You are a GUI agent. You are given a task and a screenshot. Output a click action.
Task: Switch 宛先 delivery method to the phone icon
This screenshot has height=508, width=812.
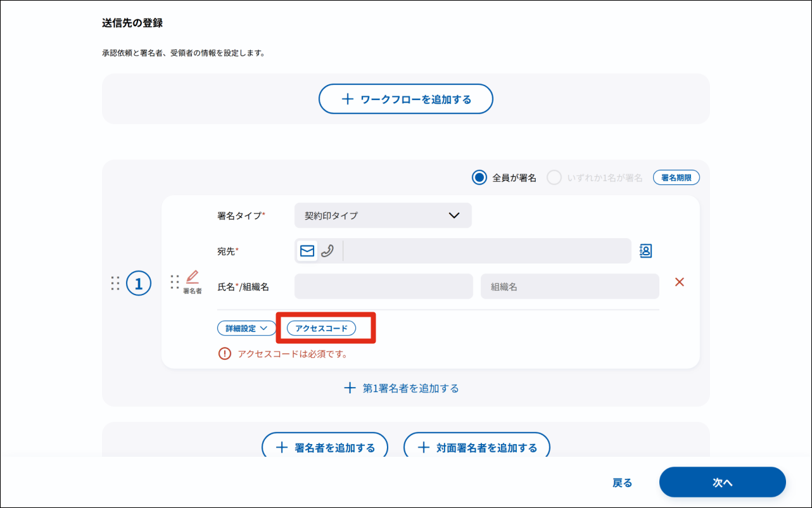pyautogui.click(x=327, y=251)
